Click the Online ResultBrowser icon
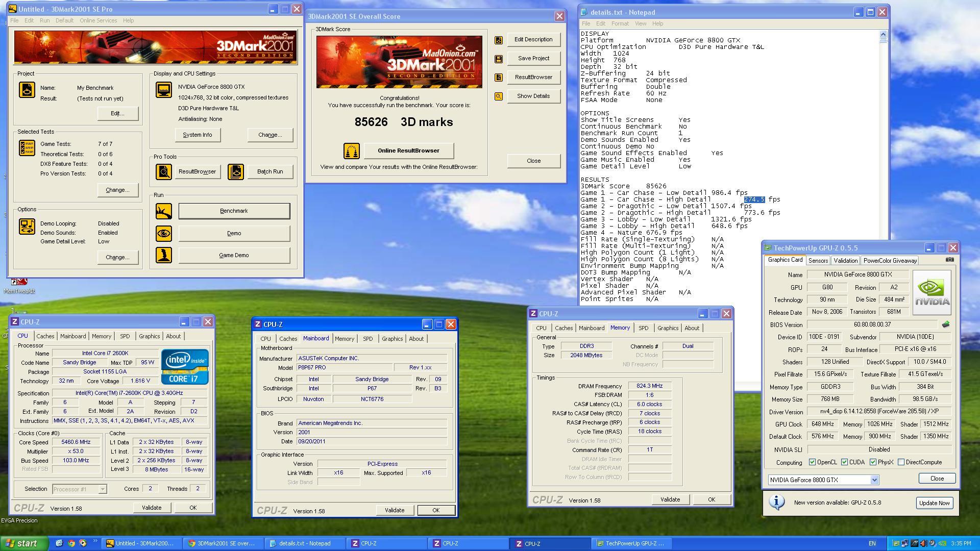 point(352,151)
